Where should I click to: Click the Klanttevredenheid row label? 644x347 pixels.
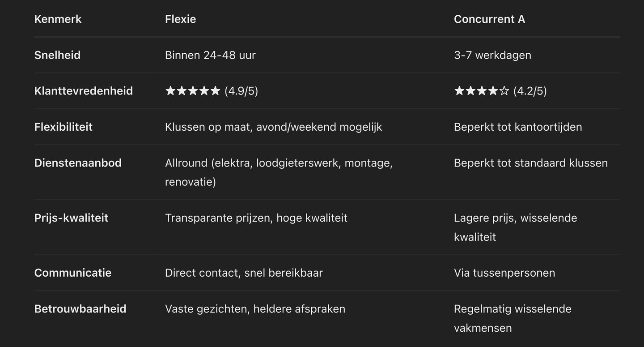84,91
